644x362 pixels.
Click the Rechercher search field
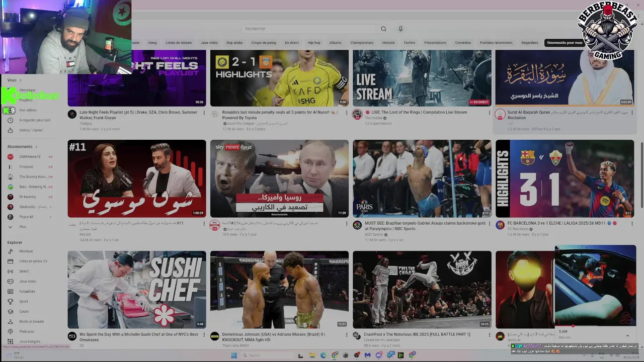[x=308, y=29]
